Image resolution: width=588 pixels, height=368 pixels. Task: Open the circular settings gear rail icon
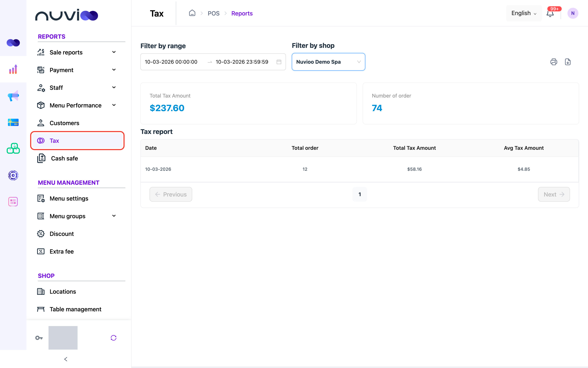pos(13,175)
